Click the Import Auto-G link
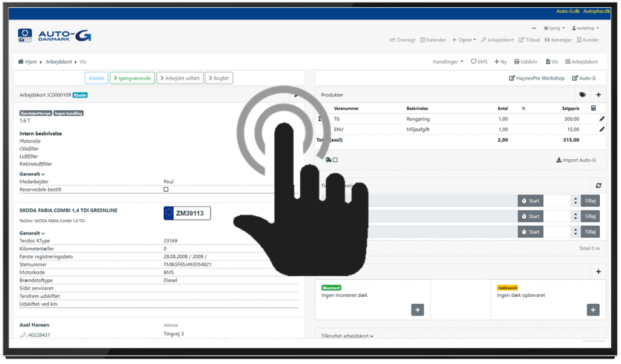The image size is (621, 364). tap(576, 160)
